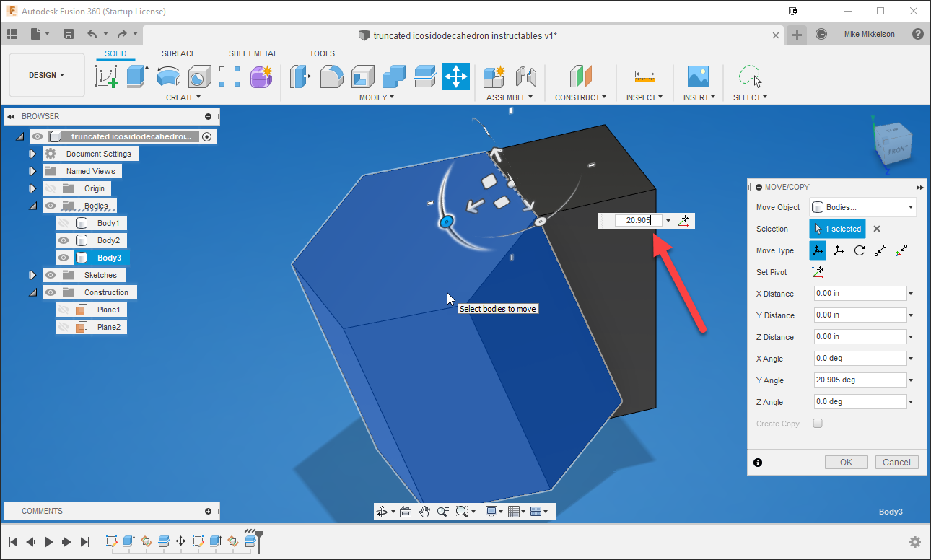The image size is (931, 560).
Task: Select the Press Pull tool
Action: tap(300, 76)
